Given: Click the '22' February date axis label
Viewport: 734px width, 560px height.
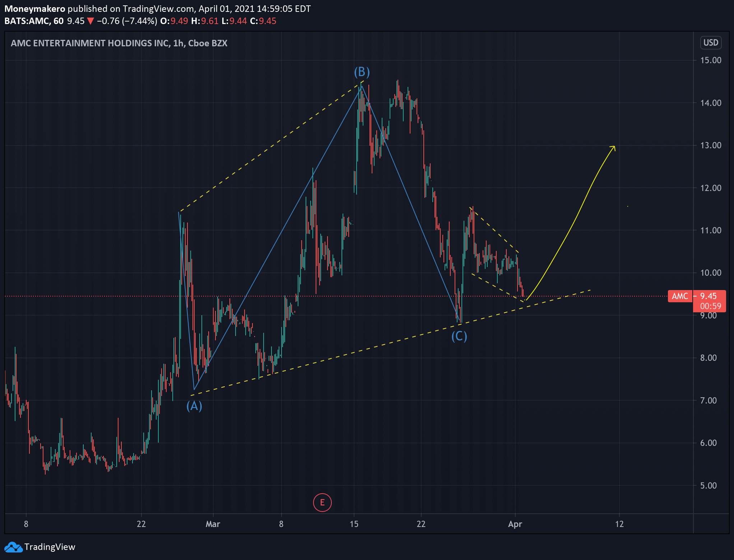Looking at the screenshot, I should tap(141, 524).
